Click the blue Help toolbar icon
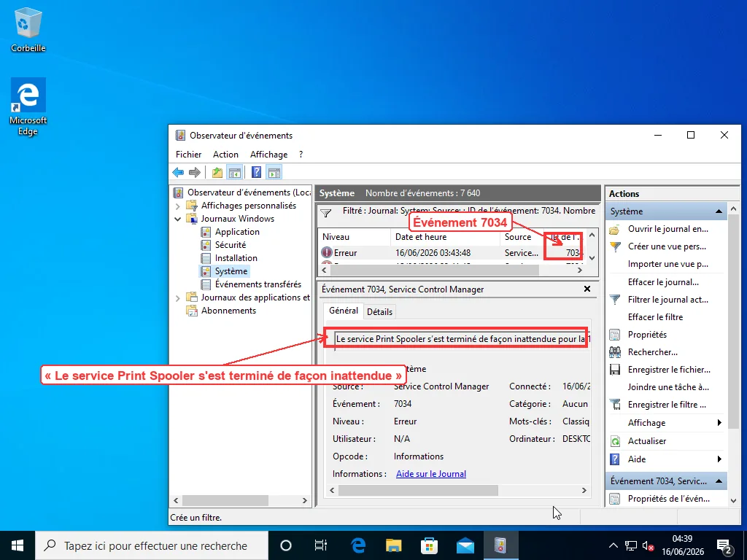Viewport: 747px width, 560px height. click(x=256, y=172)
